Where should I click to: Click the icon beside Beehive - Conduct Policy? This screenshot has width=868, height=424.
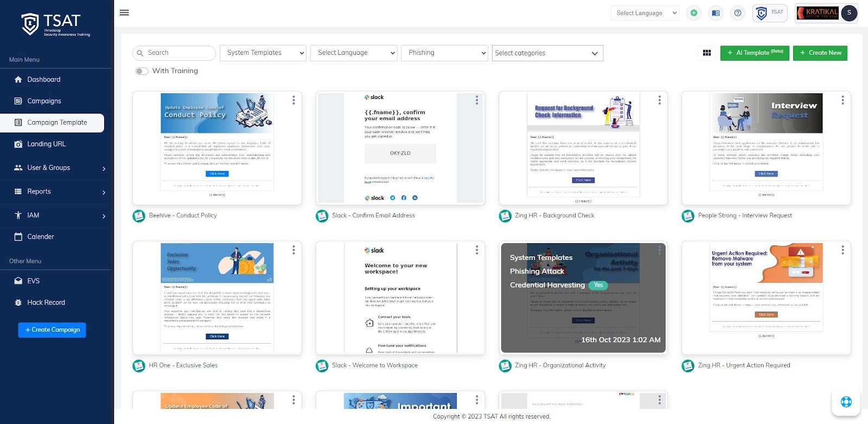click(x=139, y=216)
